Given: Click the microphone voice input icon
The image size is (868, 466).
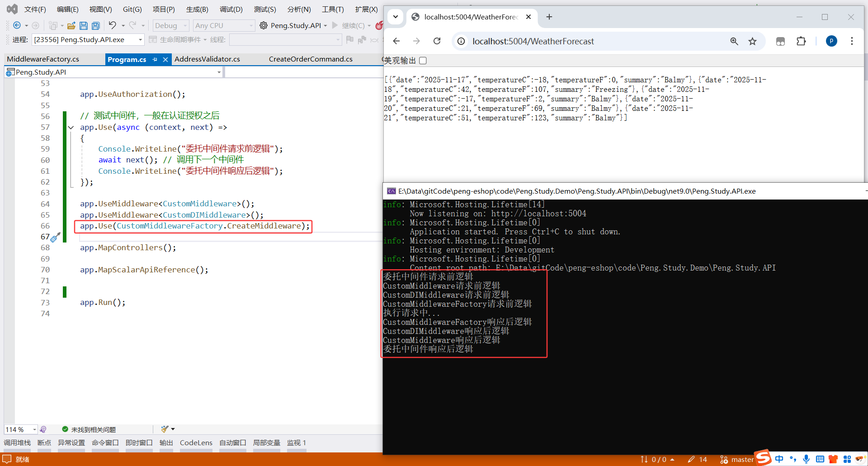Looking at the screenshot, I should pyautogui.click(x=806, y=459).
